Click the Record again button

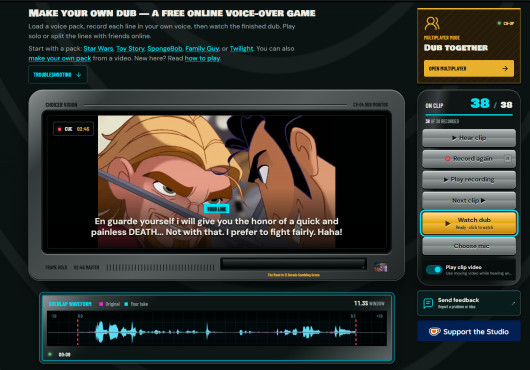[469, 158]
